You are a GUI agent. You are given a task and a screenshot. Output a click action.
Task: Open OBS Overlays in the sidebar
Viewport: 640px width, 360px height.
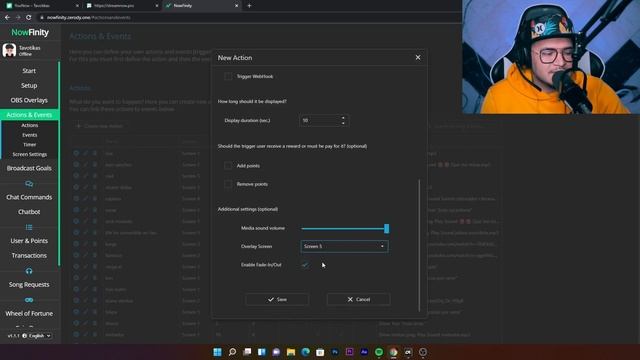click(29, 100)
